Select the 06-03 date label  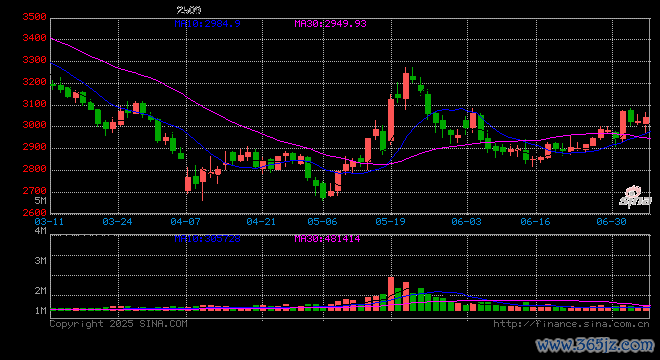(466, 221)
